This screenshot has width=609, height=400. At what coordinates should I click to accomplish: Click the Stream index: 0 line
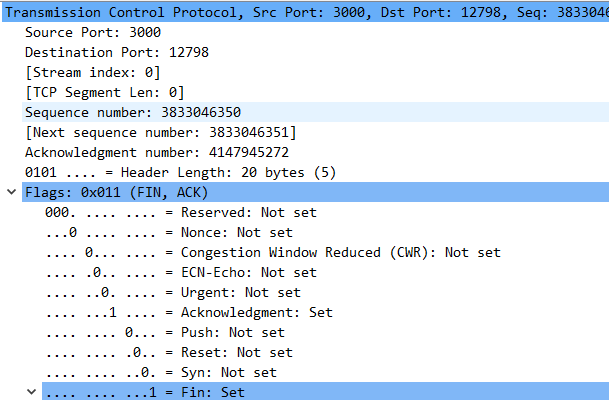pyautogui.click(x=91, y=71)
